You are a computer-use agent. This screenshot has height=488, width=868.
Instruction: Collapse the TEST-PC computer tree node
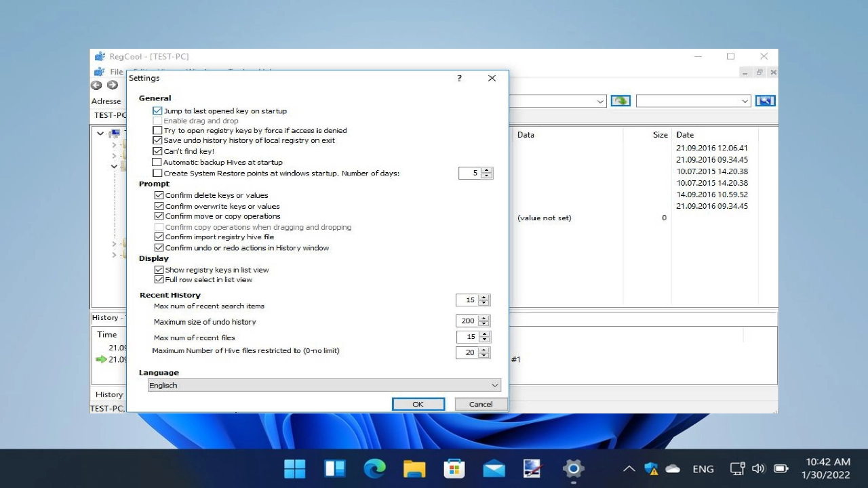coord(100,134)
